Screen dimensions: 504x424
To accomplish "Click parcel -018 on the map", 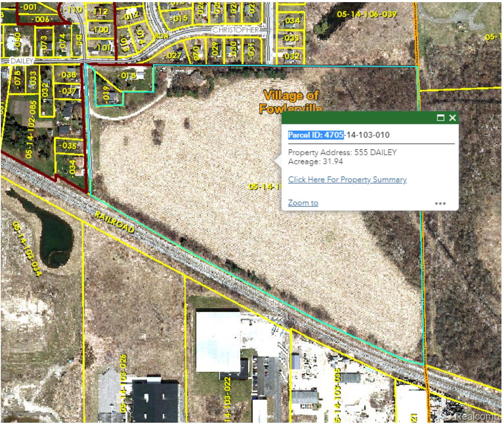I will (x=128, y=76).
